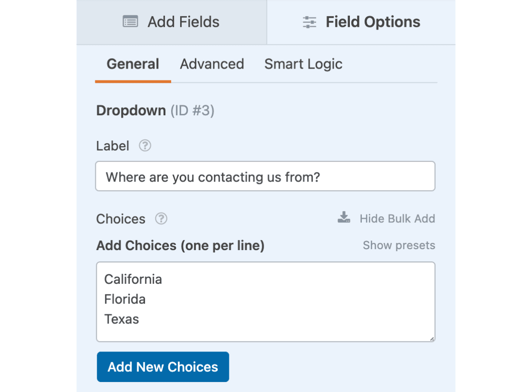Click the Bulk Add download icon
The image size is (532, 392).
344,217
